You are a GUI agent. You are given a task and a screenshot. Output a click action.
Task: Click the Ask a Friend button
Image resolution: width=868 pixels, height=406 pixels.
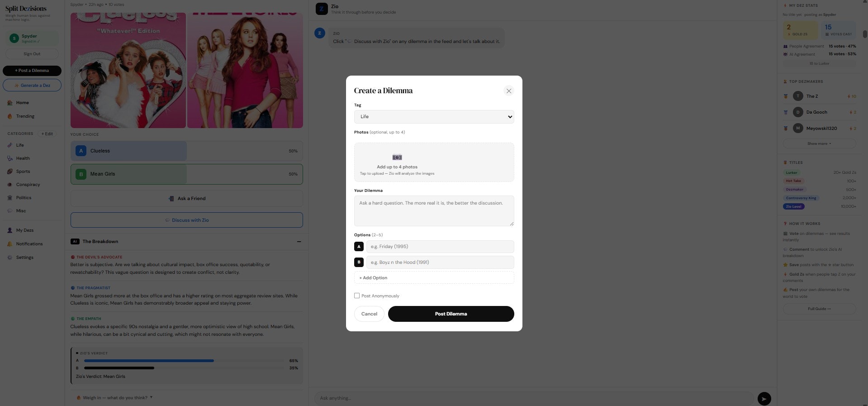click(x=186, y=199)
